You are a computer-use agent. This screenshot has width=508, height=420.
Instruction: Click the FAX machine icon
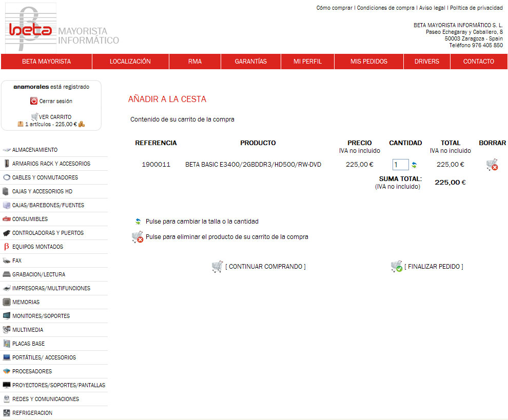click(7, 261)
